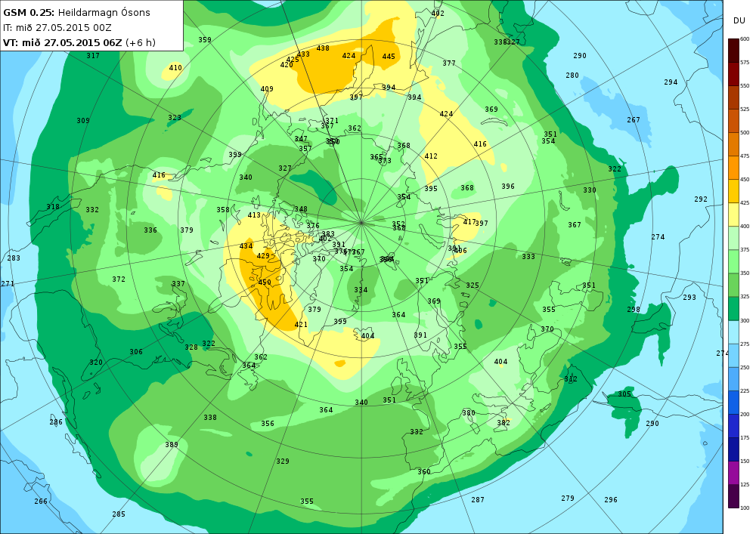The image size is (756, 534).
Task: Click the '312' ozone value on the map
Action: tap(570, 379)
